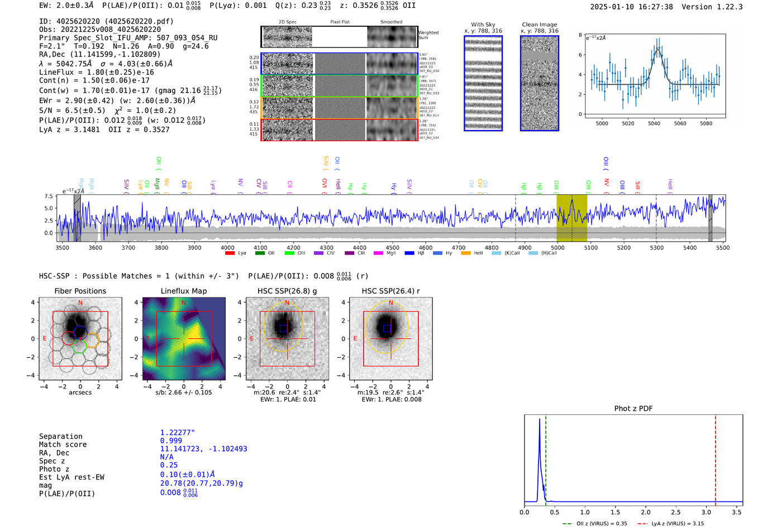This screenshot has height=532, width=782.
Task: Click the orange HeII legend swatch
Action: (x=465, y=253)
